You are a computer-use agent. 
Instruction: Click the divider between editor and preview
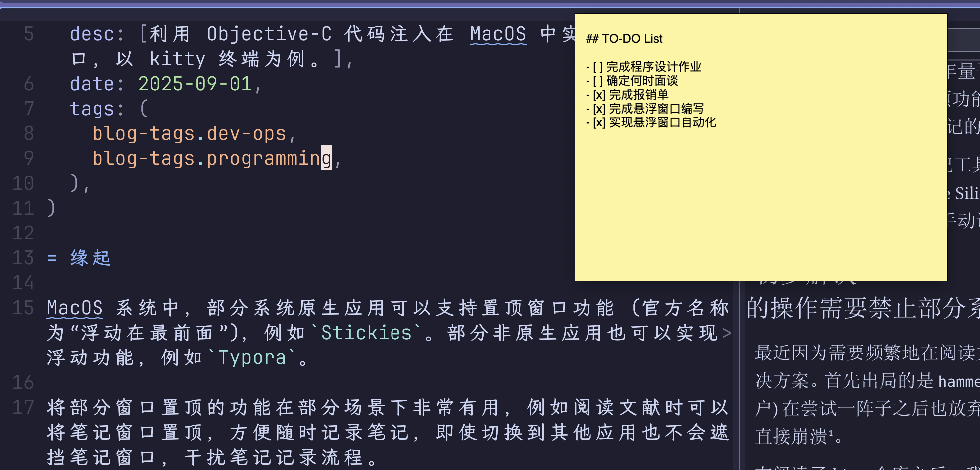pyautogui.click(x=739, y=373)
